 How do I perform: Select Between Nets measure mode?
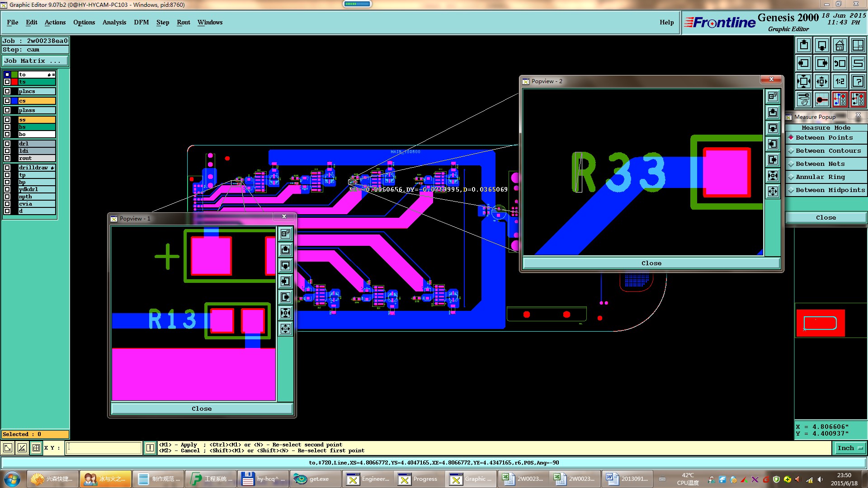826,164
